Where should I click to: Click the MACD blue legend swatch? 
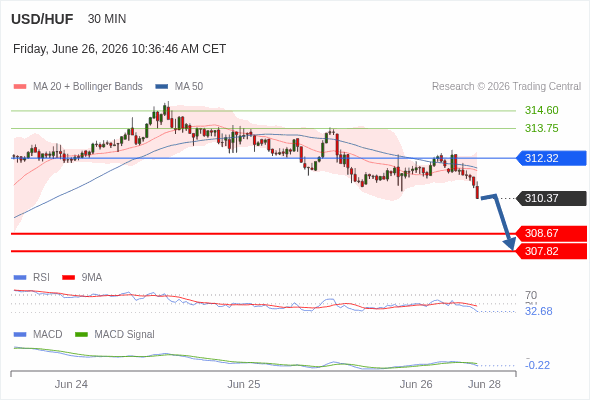pyautogui.click(x=20, y=335)
